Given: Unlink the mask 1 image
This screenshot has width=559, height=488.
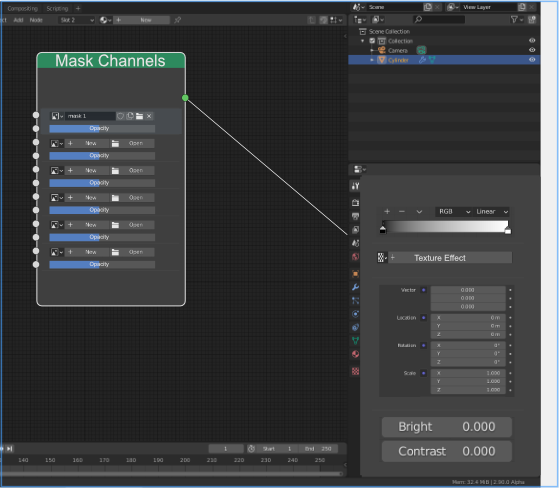Looking at the screenshot, I should pos(149,116).
